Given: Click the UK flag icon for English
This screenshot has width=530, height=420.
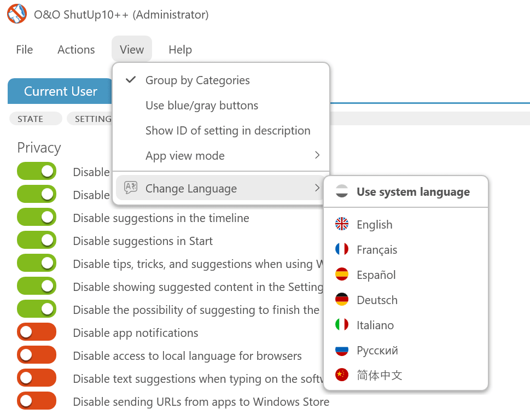Looking at the screenshot, I should (x=342, y=224).
